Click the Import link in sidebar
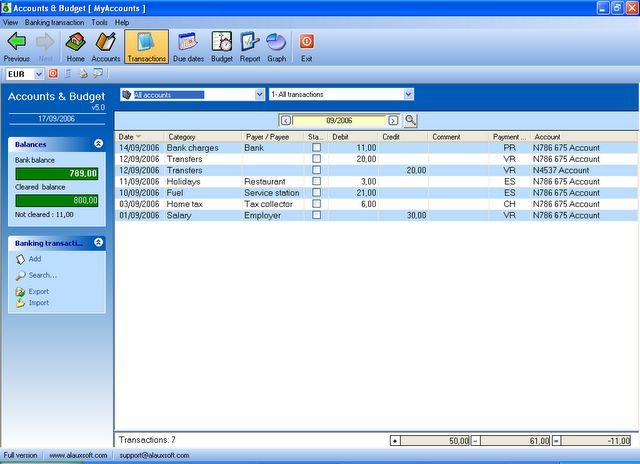Image resolution: width=640 pixels, height=464 pixels. 38,303
